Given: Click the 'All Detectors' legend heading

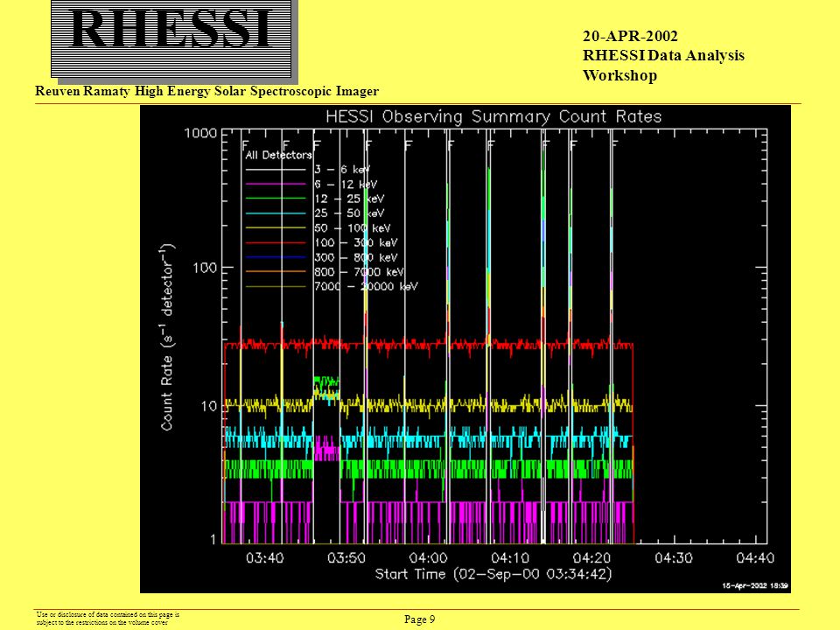Looking at the screenshot, I should pos(278,156).
